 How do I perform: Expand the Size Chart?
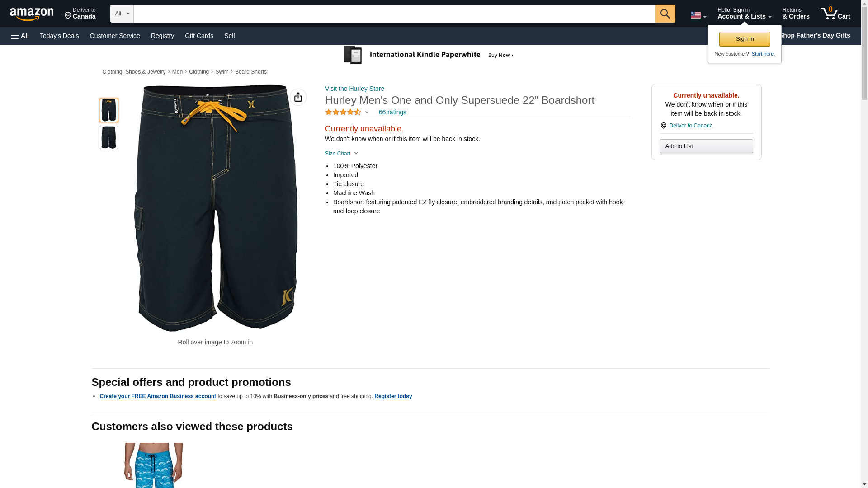point(341,154)
